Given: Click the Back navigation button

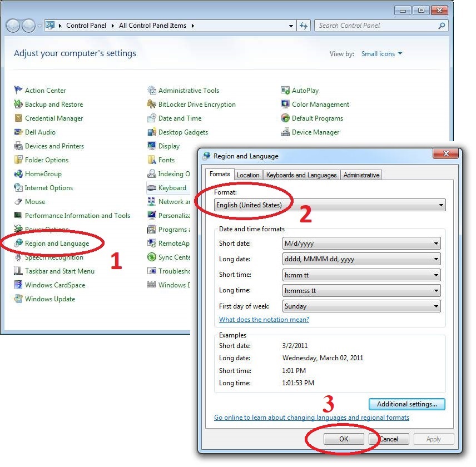Looking at the screenshot, I should point(13,26).
